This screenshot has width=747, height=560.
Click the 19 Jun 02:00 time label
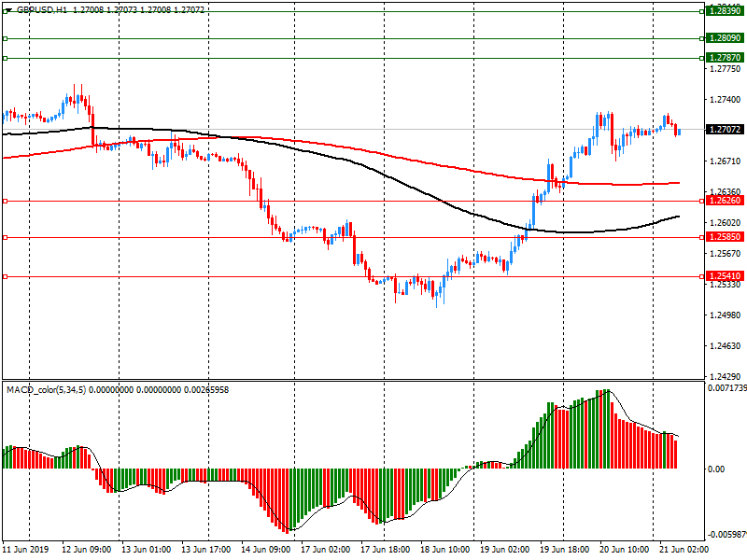pos(504,550)
